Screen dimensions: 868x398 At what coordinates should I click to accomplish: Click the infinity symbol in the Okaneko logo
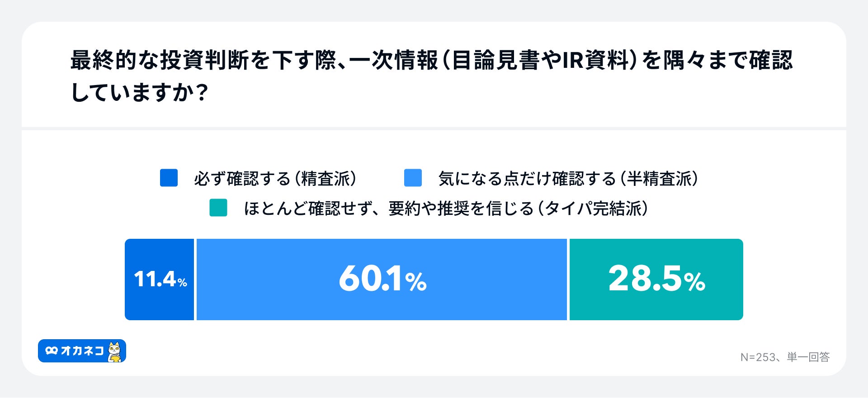(52, 351)
